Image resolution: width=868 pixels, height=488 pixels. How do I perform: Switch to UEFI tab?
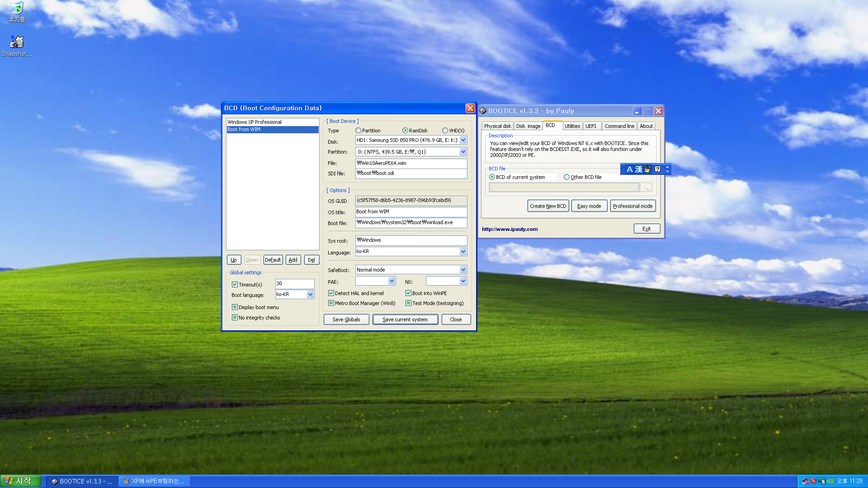pos(591,126)
